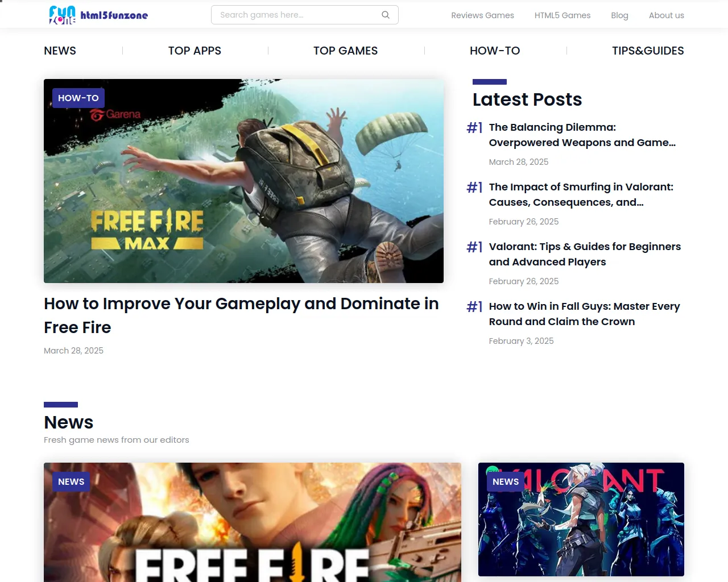
Task: Open Reviews Games link
Action: point(482,15)
